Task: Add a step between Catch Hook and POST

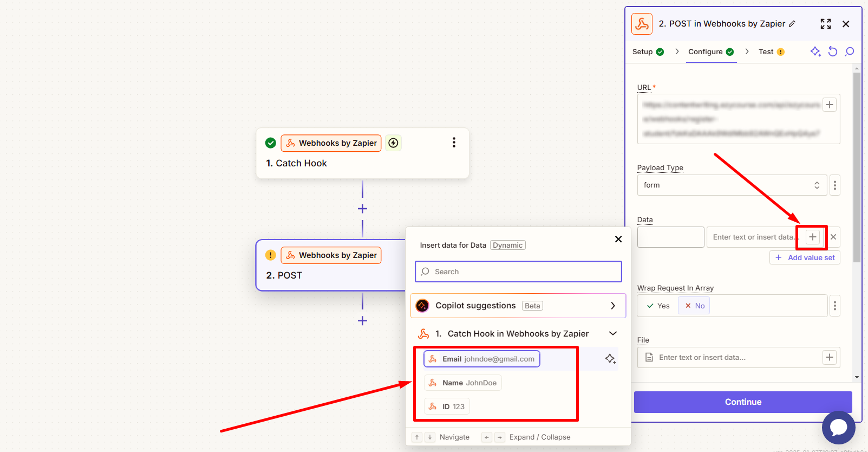Action: click(x=362, y=209)
